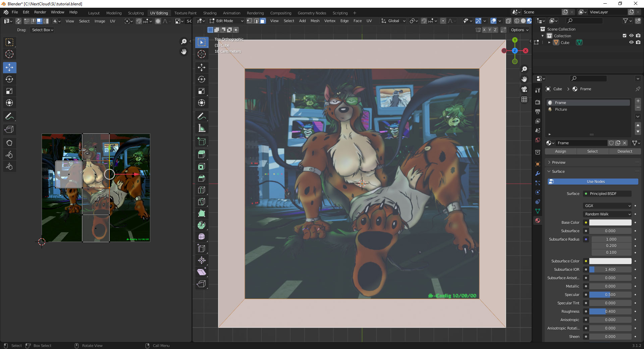Open Global transform orientation dropdown

[x=393, y=21]
